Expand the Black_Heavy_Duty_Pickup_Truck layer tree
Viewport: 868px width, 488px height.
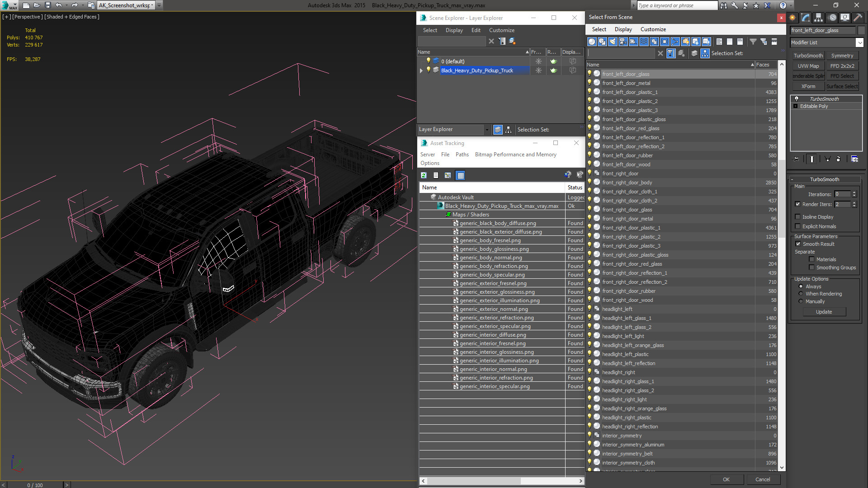421,70
